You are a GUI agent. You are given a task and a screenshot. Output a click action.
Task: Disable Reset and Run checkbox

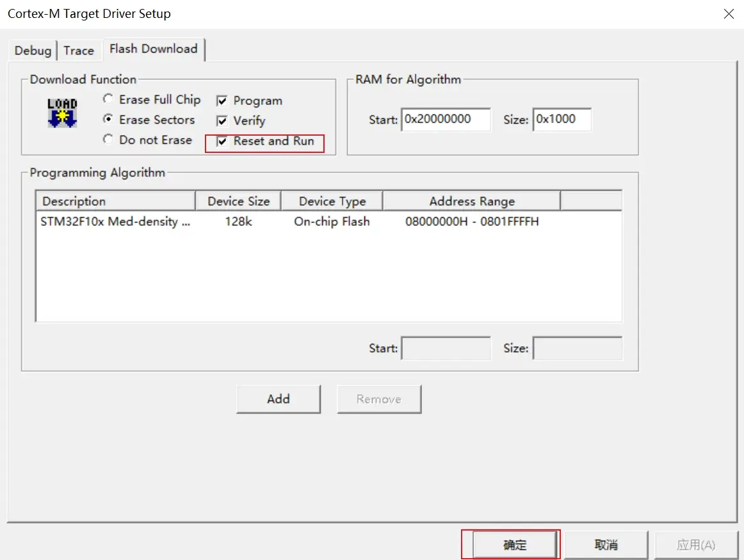coord(222,141)
